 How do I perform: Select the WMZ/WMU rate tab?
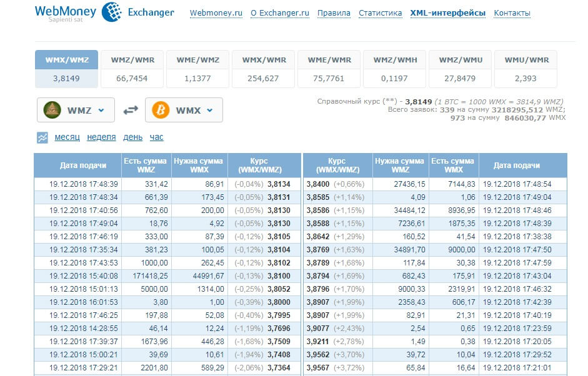tap(460, 69)
